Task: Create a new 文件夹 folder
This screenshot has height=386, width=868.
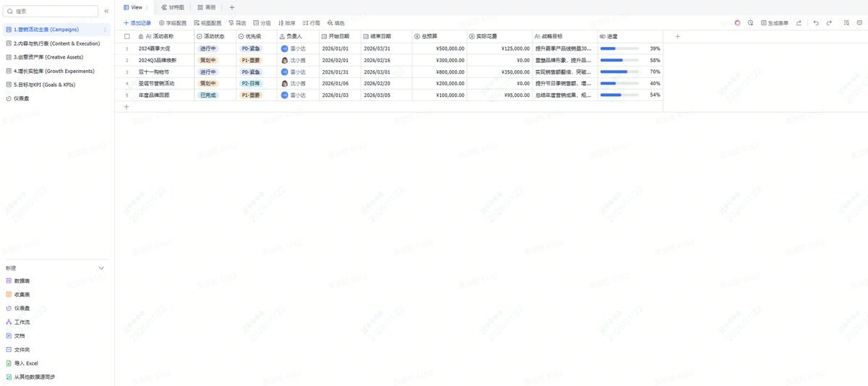Action: pyautogui.click(x=18, y=349)
